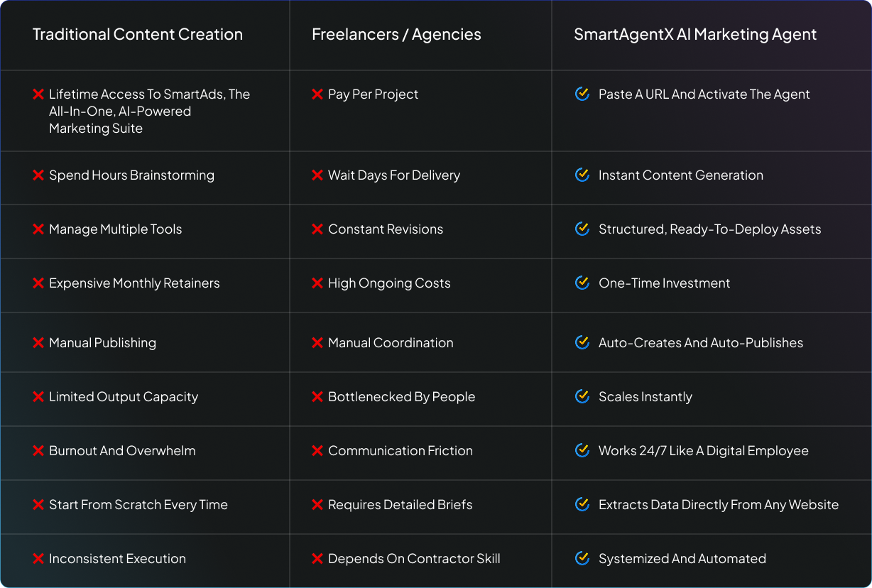Click the red X beside Inconsistent Execution
Image resolution: width=872 pixels, height=588 pixels.
38,558
